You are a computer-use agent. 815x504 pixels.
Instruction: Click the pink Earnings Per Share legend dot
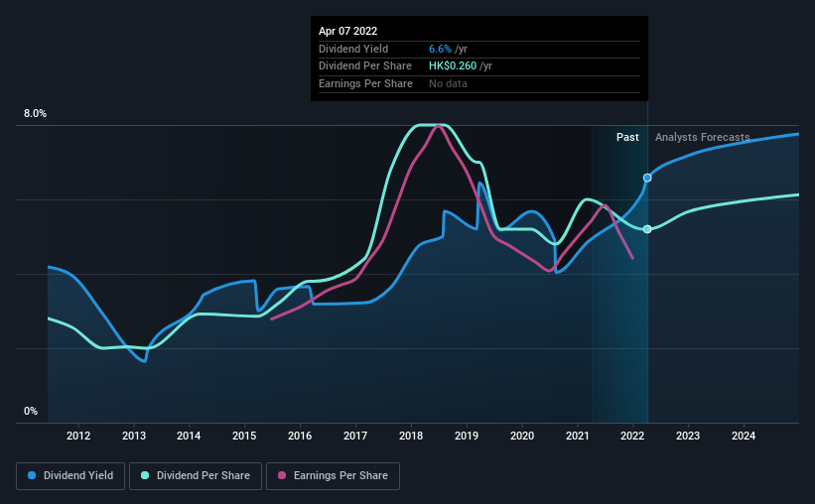click(x=282, y=475)
